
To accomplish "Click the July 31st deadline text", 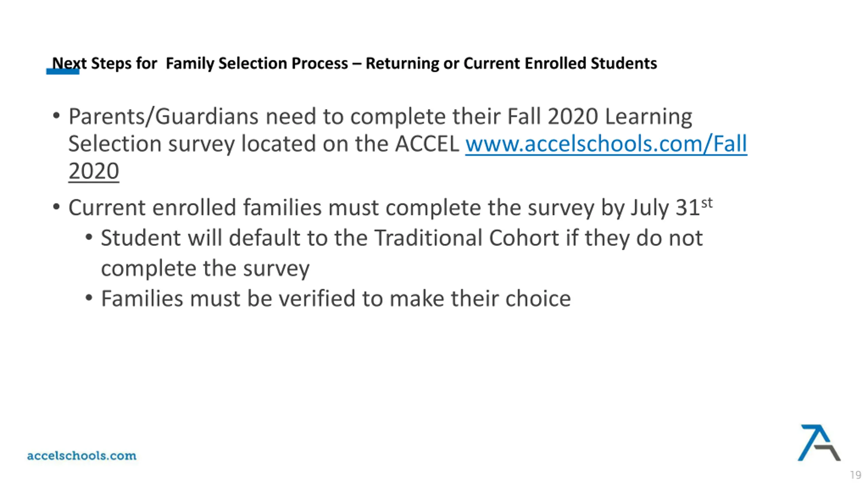I will [672, 207].
